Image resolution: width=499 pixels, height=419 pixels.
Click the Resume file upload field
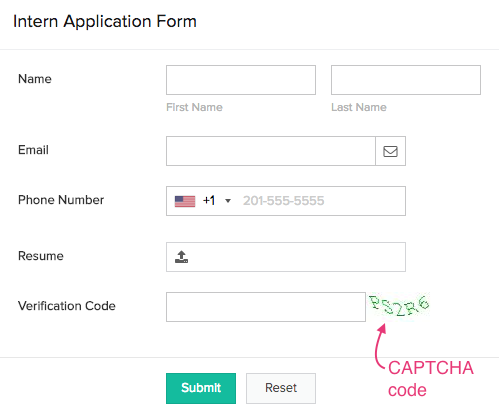(x=286, y=257)
